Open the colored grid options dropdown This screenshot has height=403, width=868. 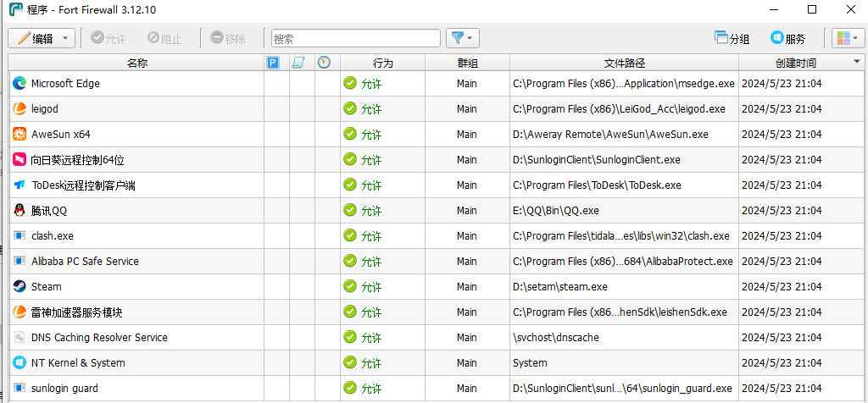pyautogui.click(x=847, y=38)
